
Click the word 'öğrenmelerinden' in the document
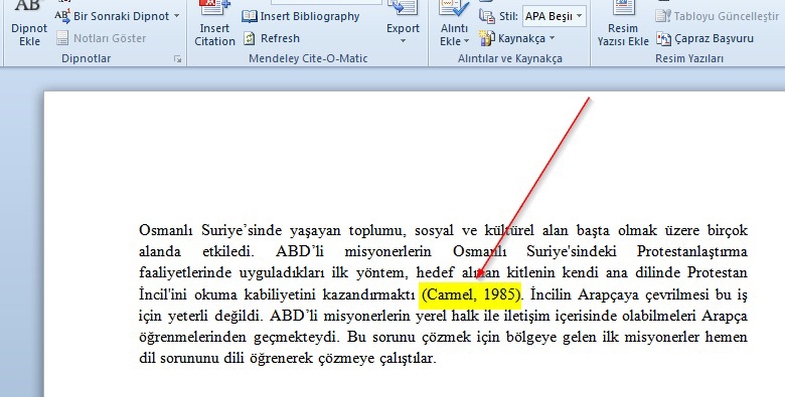(193, 337)
